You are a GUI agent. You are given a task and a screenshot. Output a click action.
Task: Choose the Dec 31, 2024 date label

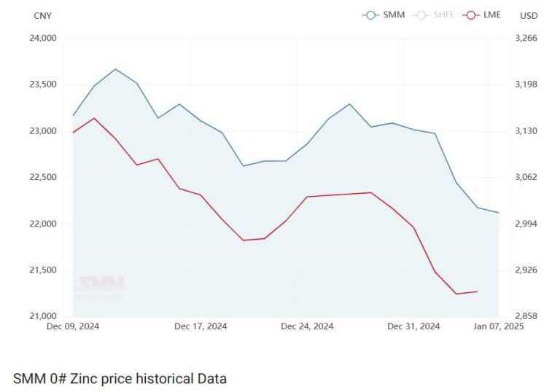[413, 326]
